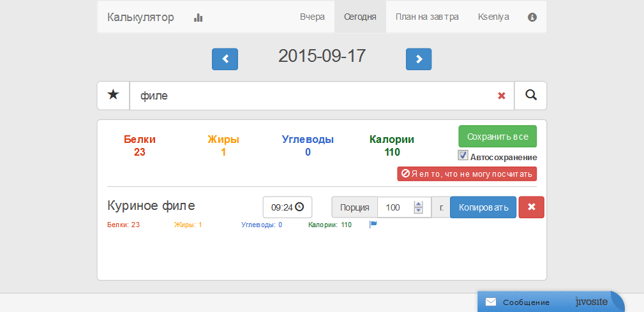This screenshot has height=312, width=644.
Task: Edit the 09:24 time field
Action: [x=287, y=207]
